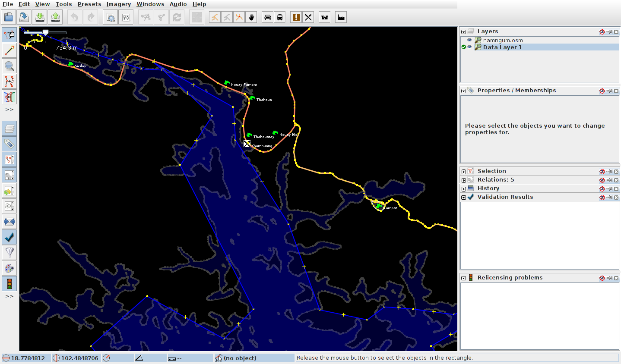Click the brown exclamation mark preset icon
The width and height of the screenshot is (621, 364).
(296, 17)
